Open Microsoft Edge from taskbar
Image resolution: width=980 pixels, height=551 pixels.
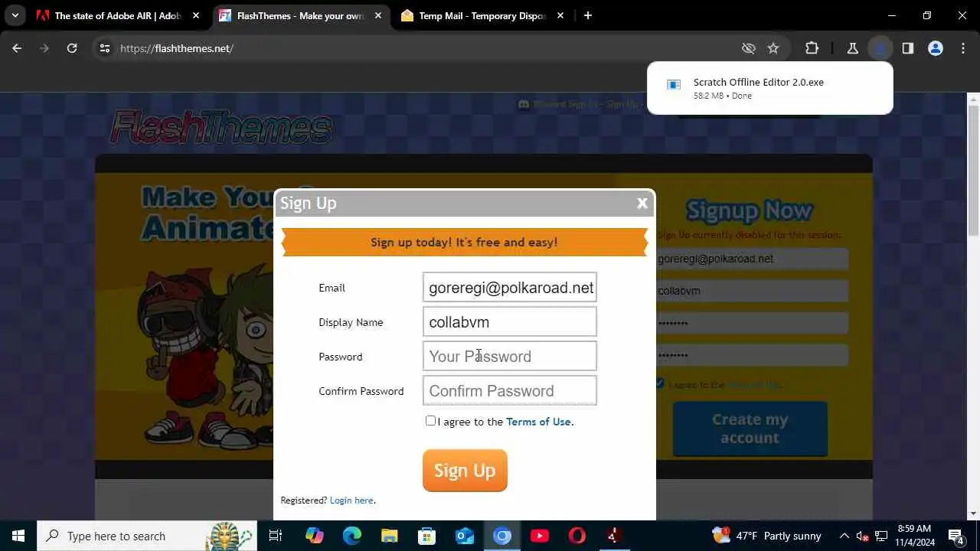tap(351, 536)
